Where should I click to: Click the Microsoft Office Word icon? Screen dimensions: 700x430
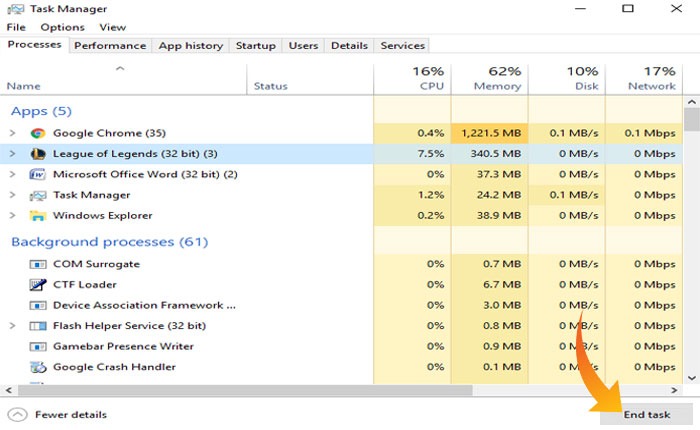click(38, 174)
